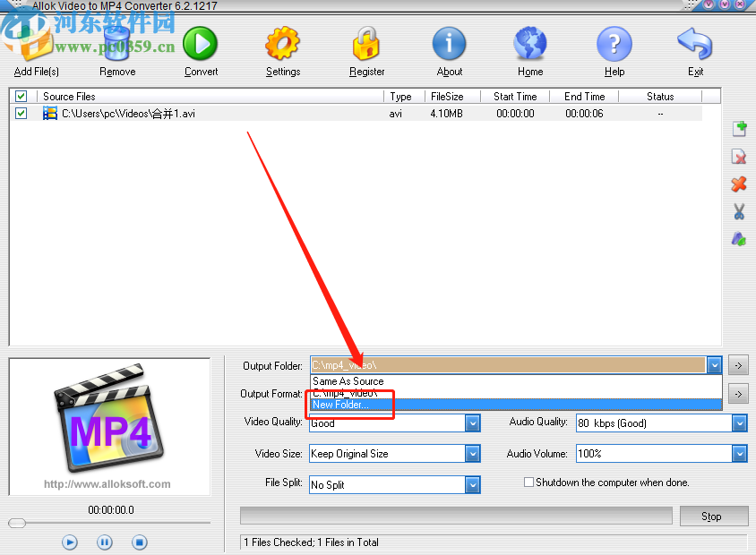The width and height of the screenshot is (756, 555).
Task: Toggle the Source Files header checkbox
Action: [x=21, y=97]
